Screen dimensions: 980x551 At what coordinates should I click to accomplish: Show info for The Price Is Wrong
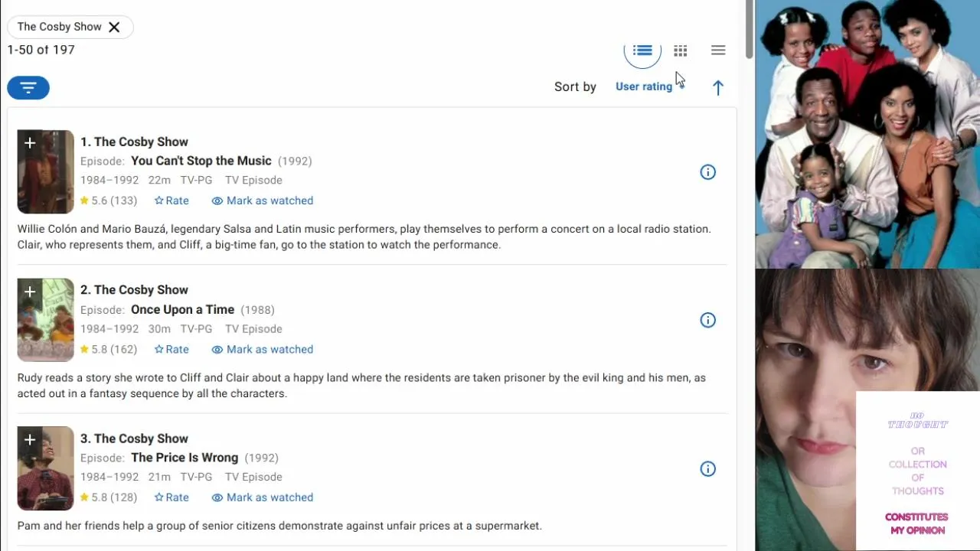click(708, 469)
